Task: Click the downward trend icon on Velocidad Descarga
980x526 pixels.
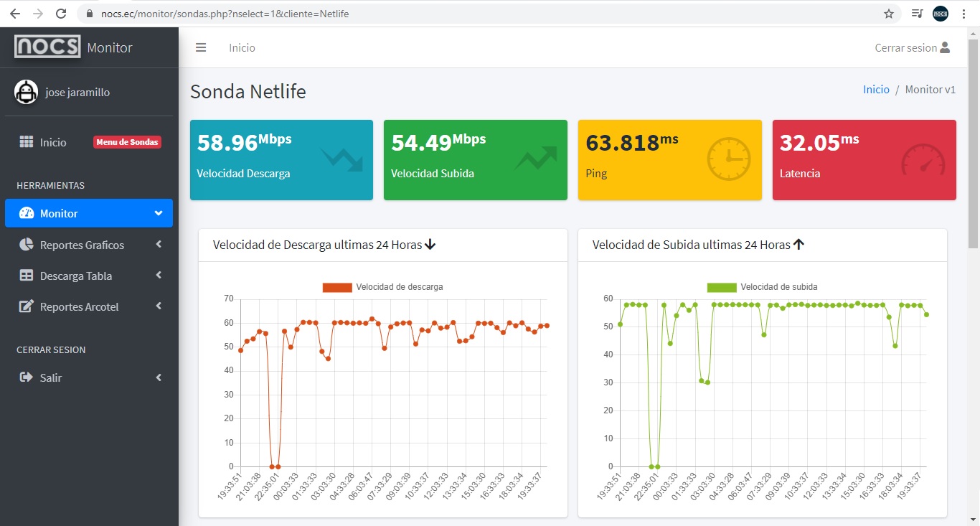Action: [x=341, y=159]
